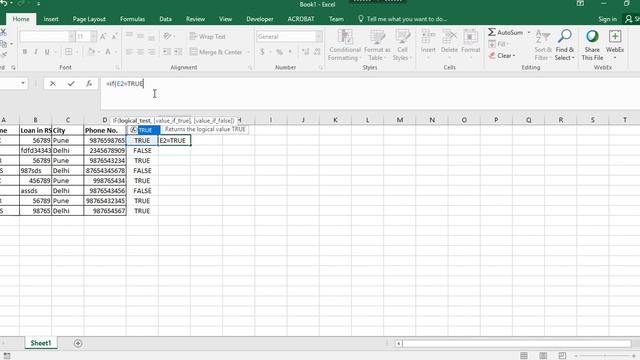Open Fill options in Editing group
This screenshot has height=360, width=640.
[498, 44]
